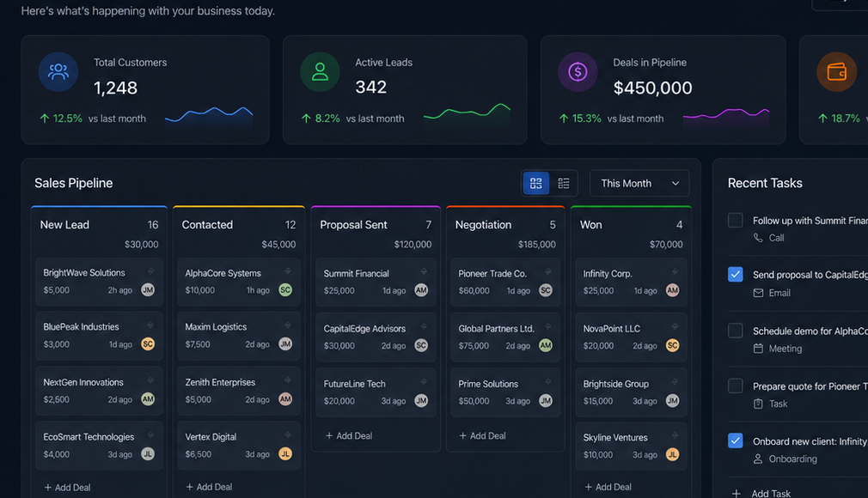Click the orange wallet icon

coord(836,72)
